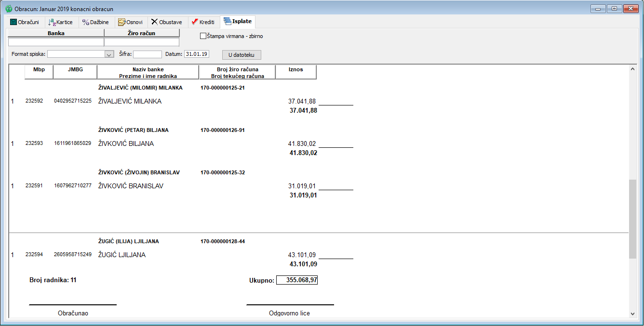This screenshot has width=644, height=326.
Task: Click into the Šifra input field
Action: [148, 54]
